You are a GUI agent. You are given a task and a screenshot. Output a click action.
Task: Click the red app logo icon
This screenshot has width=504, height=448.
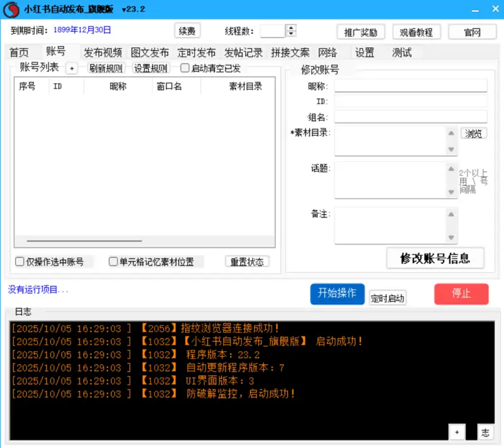click(x=11, y=9)
